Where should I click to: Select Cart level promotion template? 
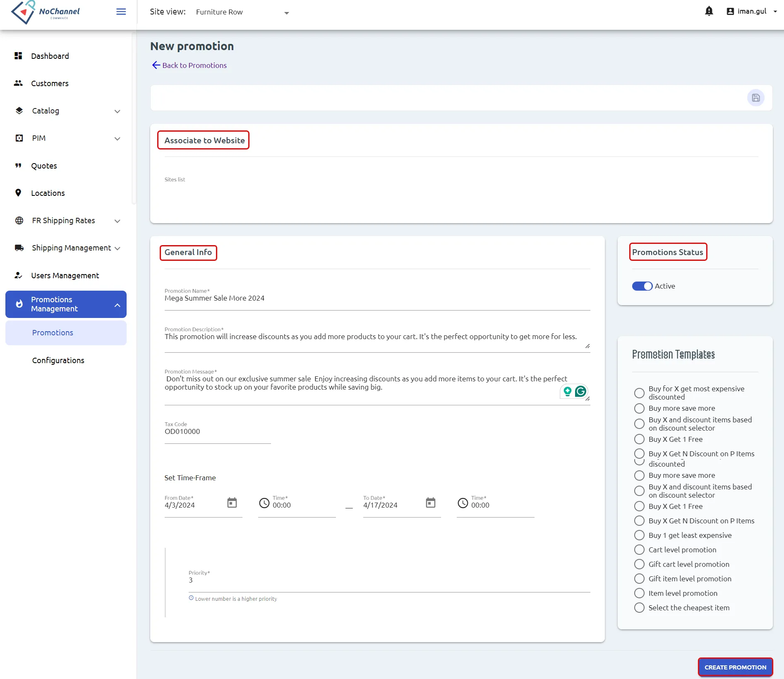coord(639,550)
